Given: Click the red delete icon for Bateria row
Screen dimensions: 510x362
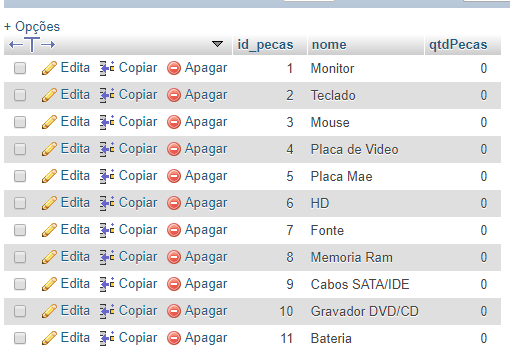Looking at the screenshot, I should (x=174, y=338).
